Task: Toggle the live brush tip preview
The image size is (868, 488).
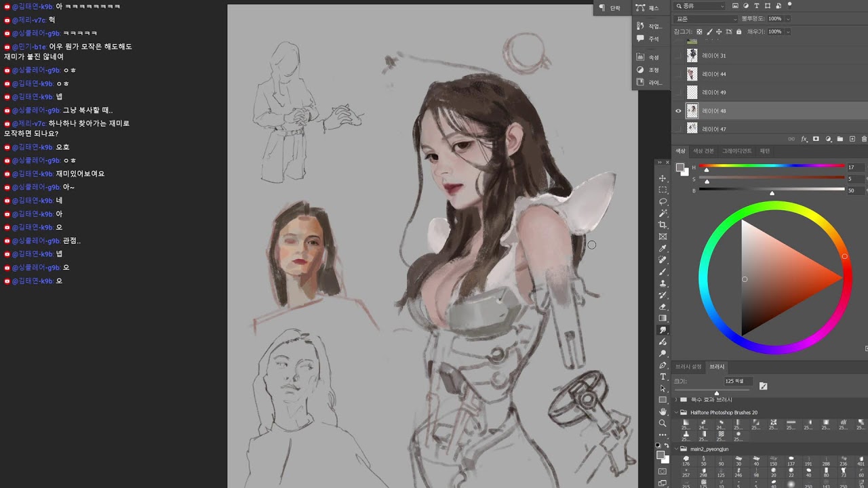Action: [764, 386]
